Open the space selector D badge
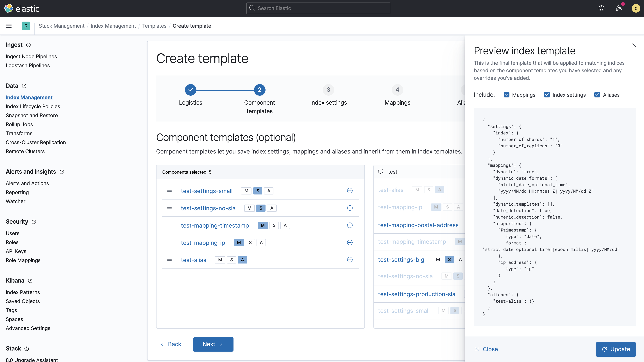644x362 pixels. [x=26, y=26]
